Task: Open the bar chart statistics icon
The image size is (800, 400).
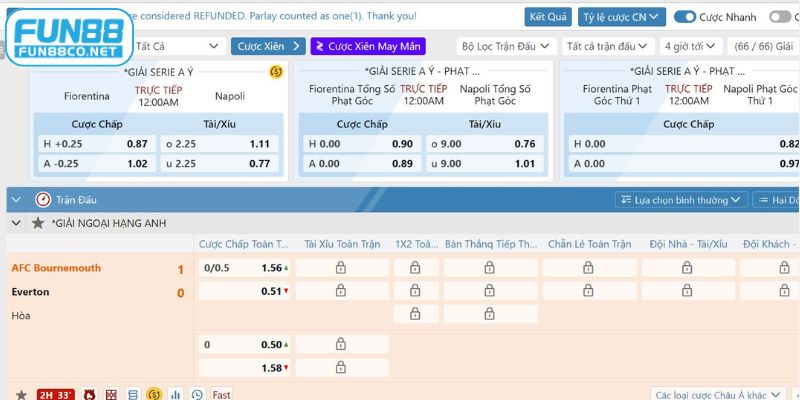Action: [x=176, y=394]
